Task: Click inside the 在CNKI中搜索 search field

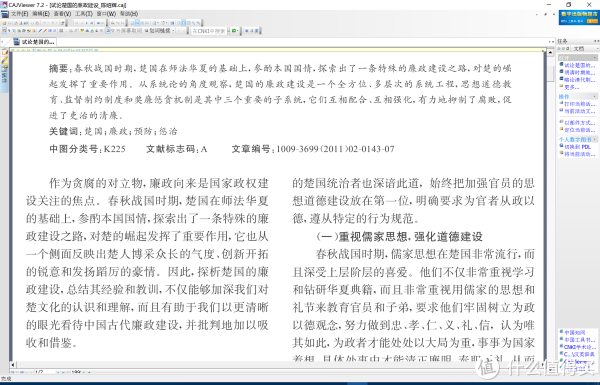Action: point(209,31)
